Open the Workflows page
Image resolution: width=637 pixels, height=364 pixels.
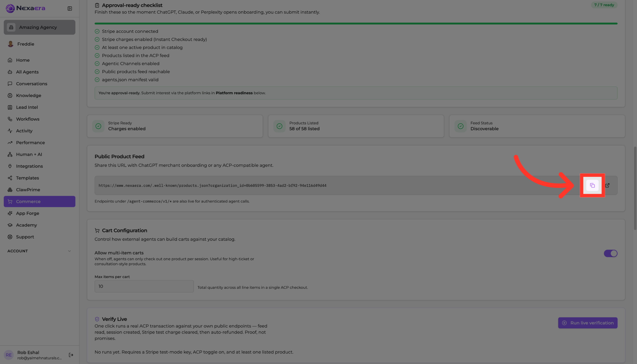pos(40,119)
